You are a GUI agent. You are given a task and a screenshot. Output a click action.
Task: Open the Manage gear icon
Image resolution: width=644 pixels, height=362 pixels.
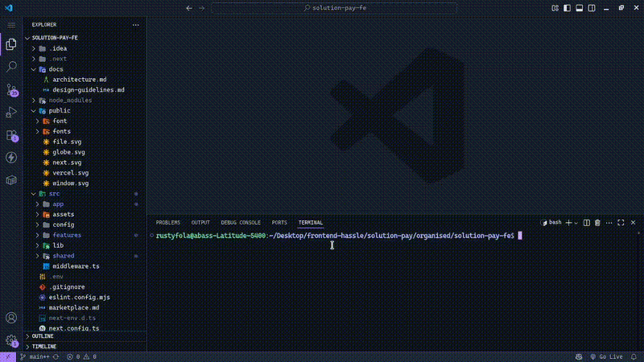click(x=11, y=340)
